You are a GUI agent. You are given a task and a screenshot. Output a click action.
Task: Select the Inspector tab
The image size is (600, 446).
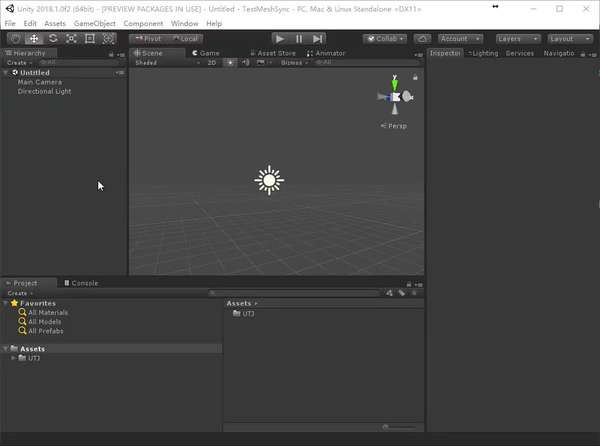click(x=445, y=53)
